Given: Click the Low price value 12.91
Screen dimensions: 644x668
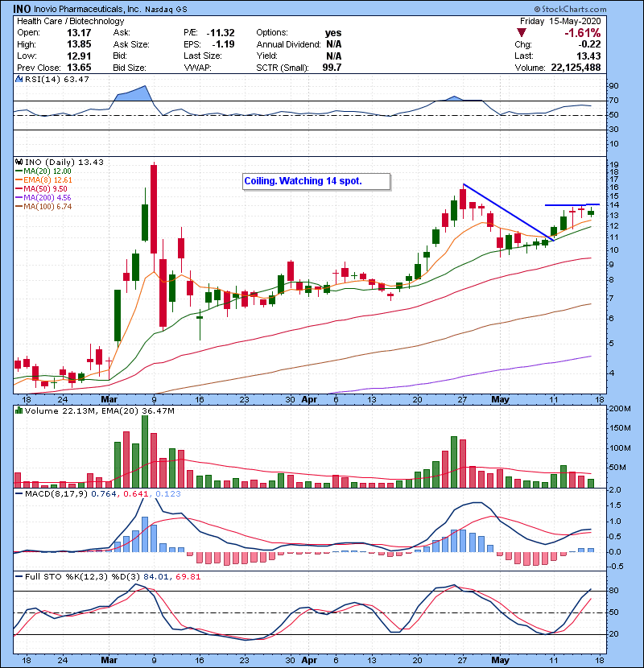Looking at the screenshot, I should click(x=79, y=56).
